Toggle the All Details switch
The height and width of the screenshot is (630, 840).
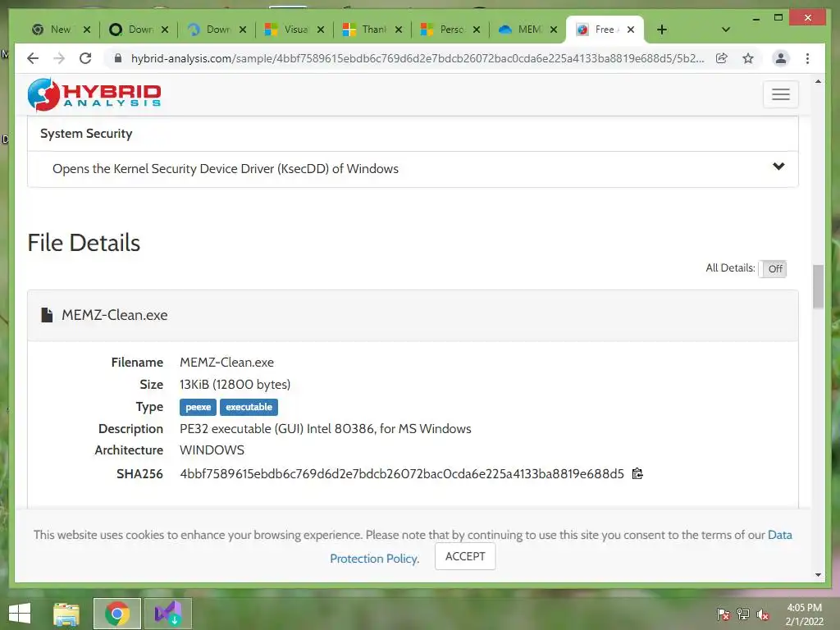coord(773,268)
